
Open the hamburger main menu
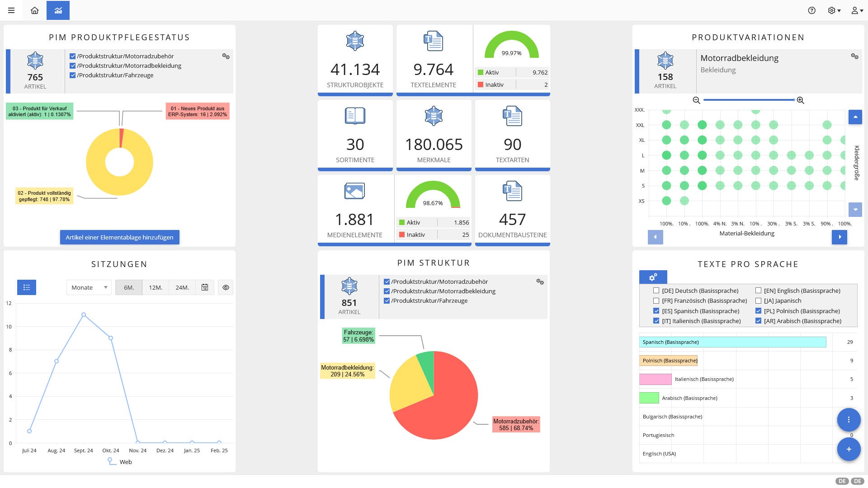[x=11, y=10]
